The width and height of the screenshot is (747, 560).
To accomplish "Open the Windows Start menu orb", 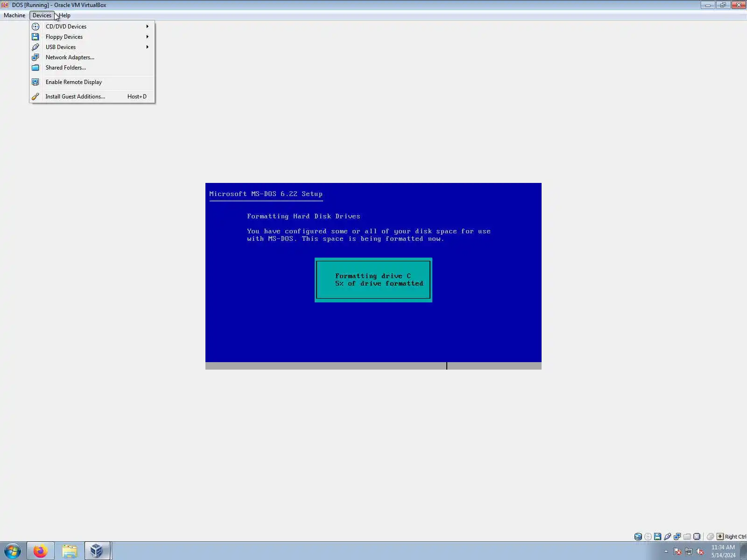I will [x=13, y=551].
